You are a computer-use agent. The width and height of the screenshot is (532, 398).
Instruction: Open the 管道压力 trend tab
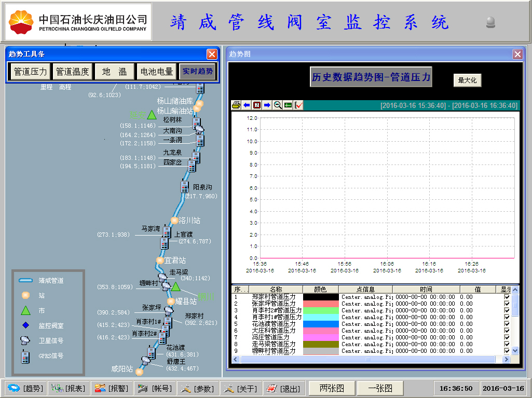click(30, 72)
